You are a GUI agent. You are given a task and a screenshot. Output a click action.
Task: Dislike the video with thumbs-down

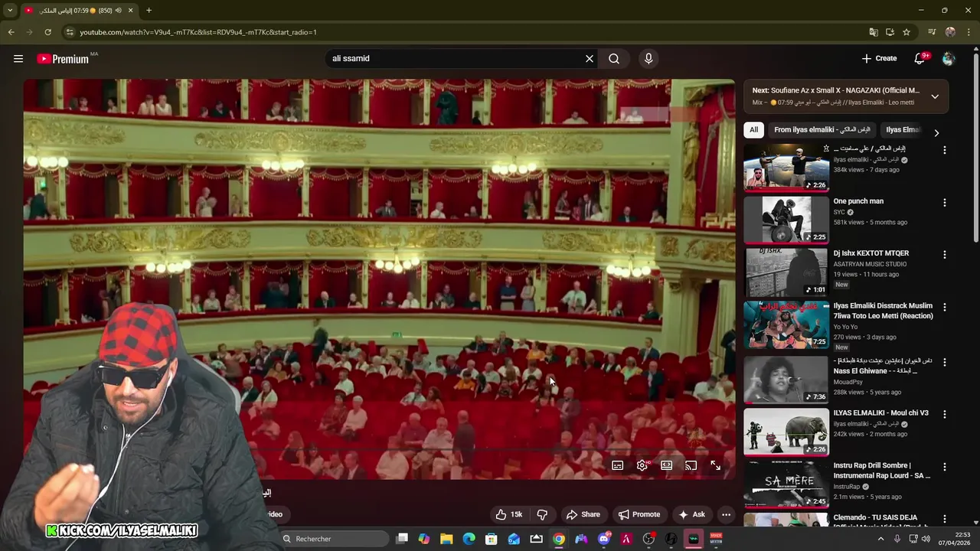pos(542,514)
